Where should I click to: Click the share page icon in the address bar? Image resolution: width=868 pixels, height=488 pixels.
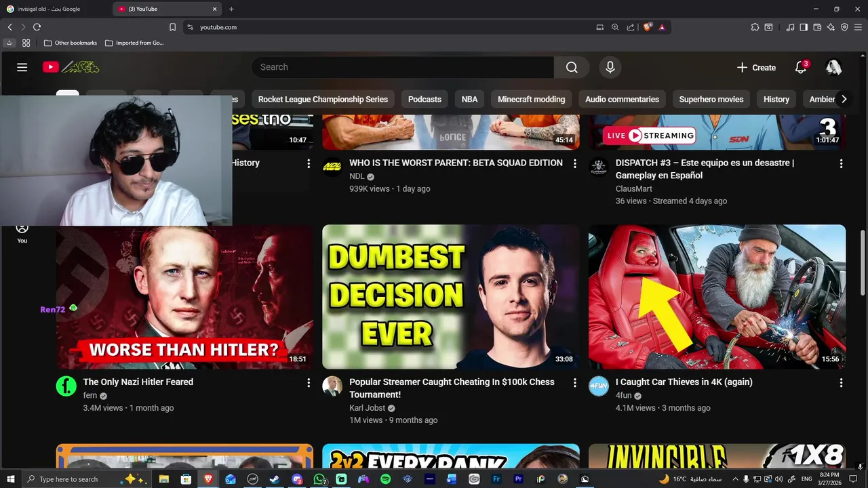coord(631,27)
